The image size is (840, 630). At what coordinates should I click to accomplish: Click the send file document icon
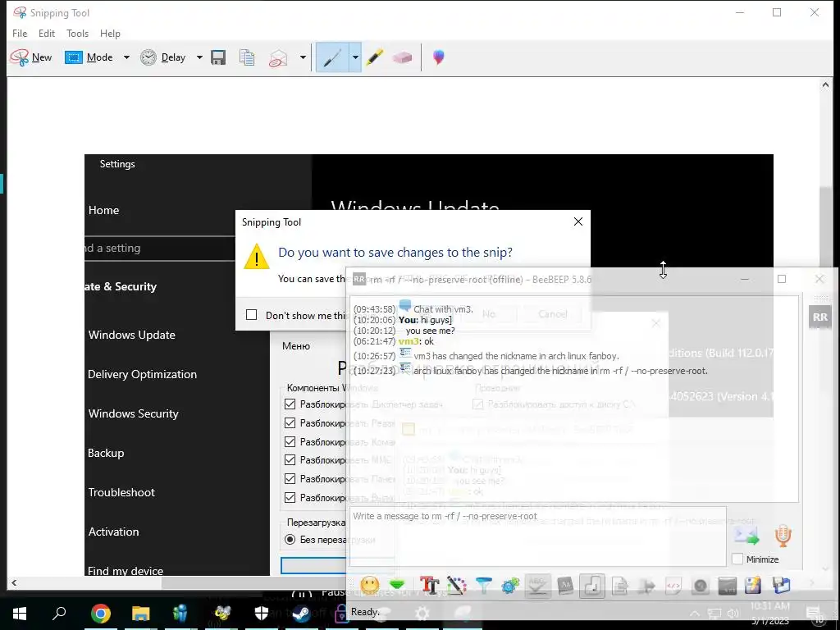tap(619, 586)
